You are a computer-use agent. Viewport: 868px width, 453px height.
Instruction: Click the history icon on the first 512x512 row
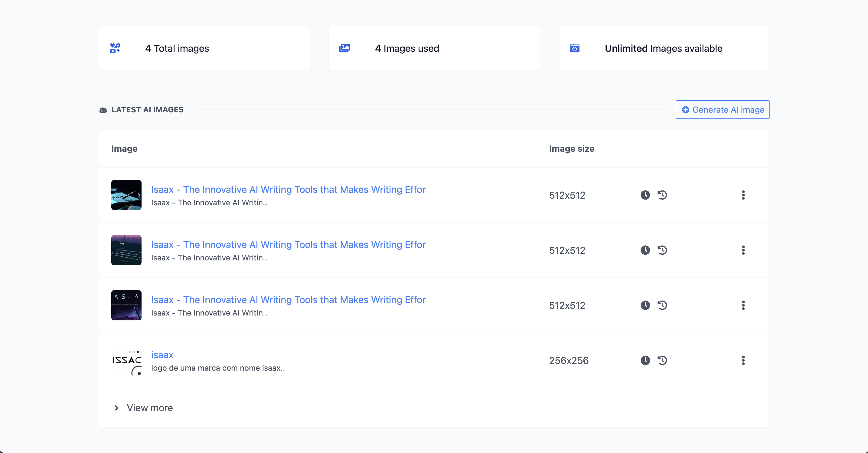tap(662, 195)
